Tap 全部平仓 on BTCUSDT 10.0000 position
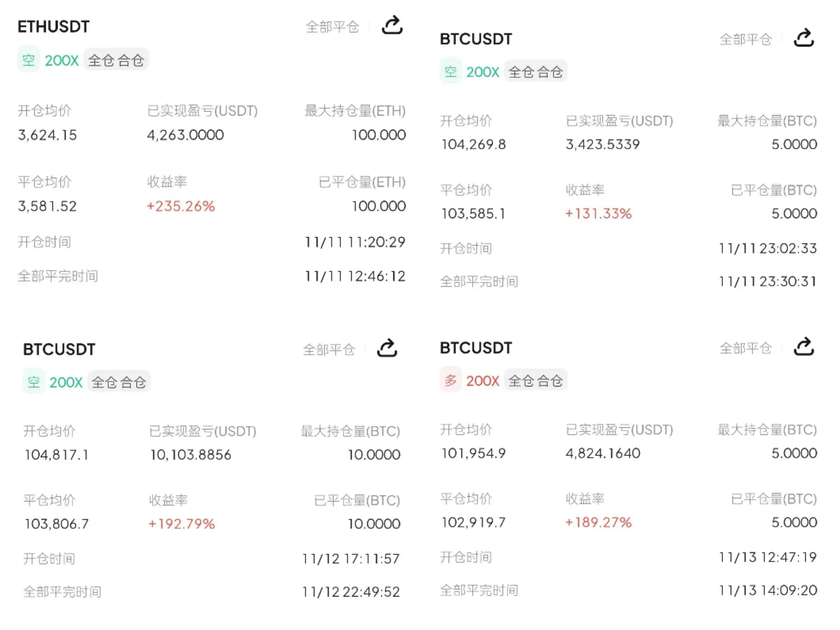This screenshot has width=840, height=630. point(329,350)
